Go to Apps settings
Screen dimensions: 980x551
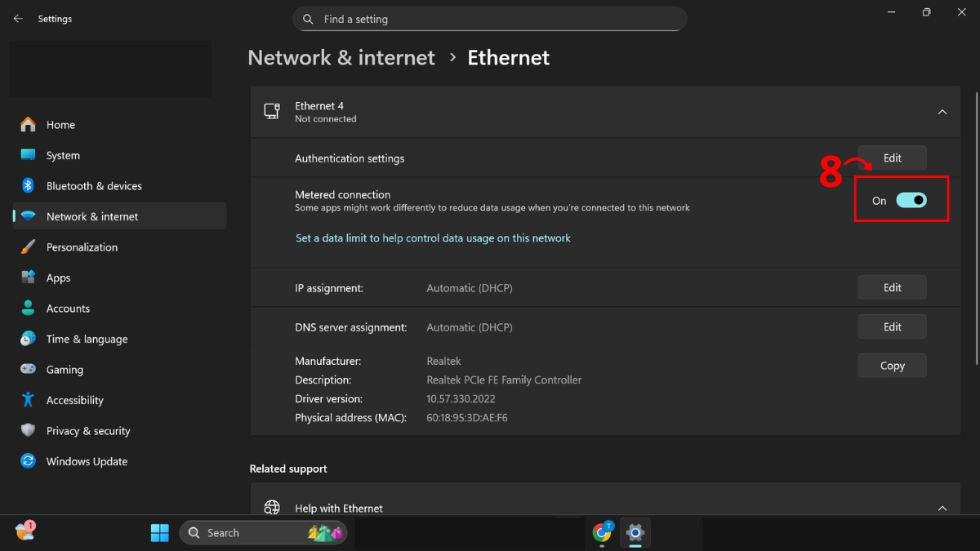pos(58,278)
